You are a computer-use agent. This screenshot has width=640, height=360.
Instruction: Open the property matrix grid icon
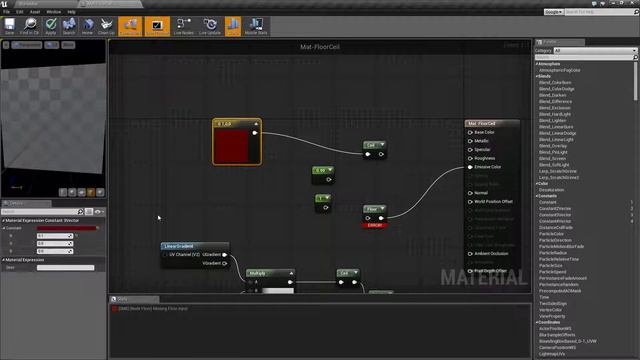click(89, 212)
